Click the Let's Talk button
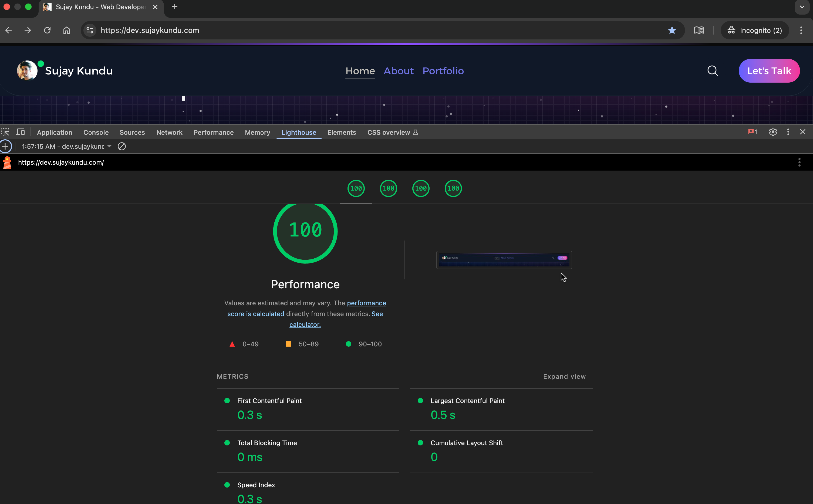This screenshot has width=813, height=504. pyautogui.click(x=769, y=71)
